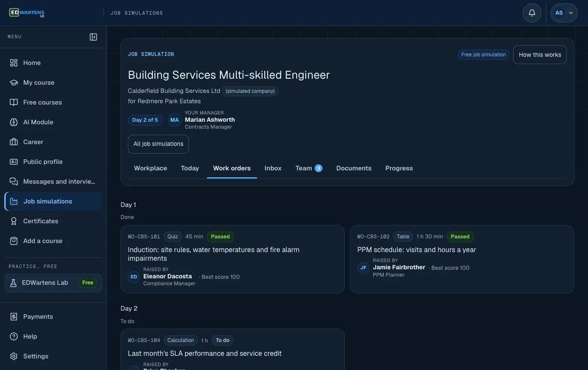Click the Add a course bag icon

(14, 241)
